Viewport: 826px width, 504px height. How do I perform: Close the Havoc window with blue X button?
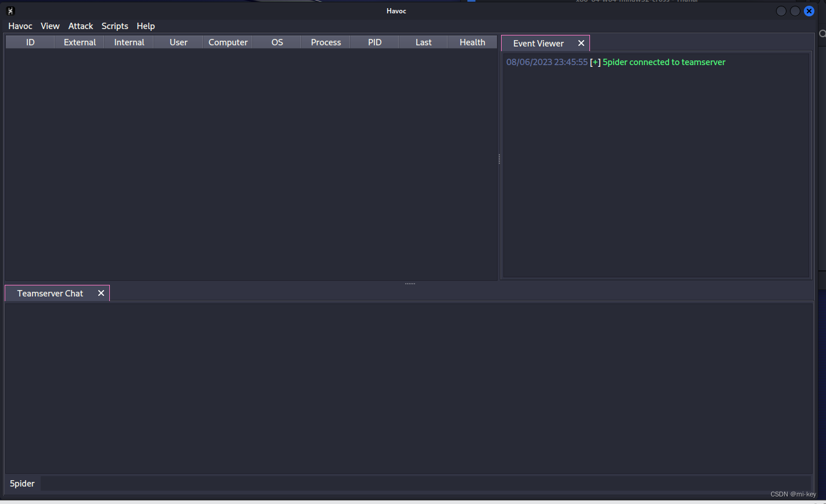coord(809,11)
